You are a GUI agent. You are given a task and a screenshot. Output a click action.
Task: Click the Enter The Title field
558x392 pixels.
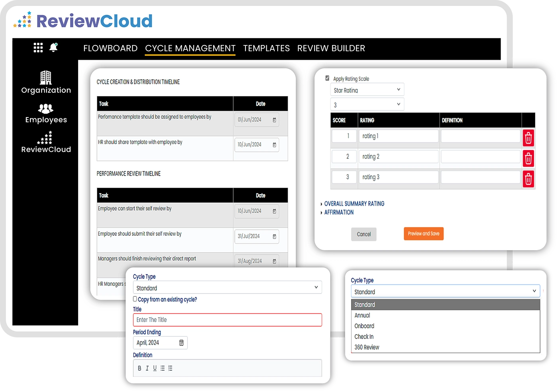click(227, 320)
